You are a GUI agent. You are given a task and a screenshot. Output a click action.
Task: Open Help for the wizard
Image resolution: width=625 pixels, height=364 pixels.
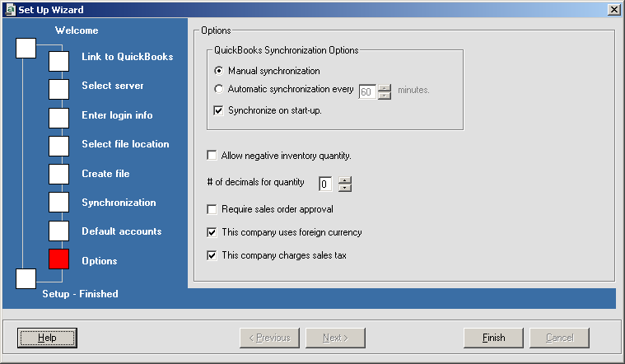click(x=47, y=338)
